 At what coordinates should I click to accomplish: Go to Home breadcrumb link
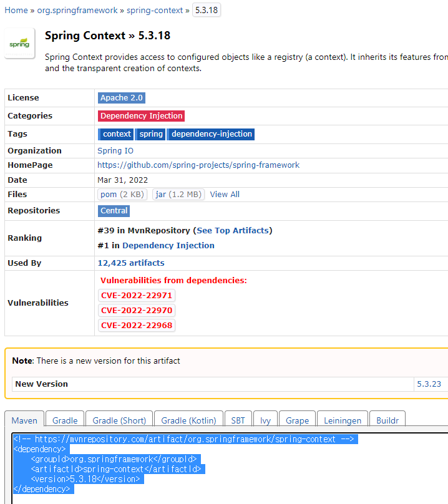pos(16,10)
